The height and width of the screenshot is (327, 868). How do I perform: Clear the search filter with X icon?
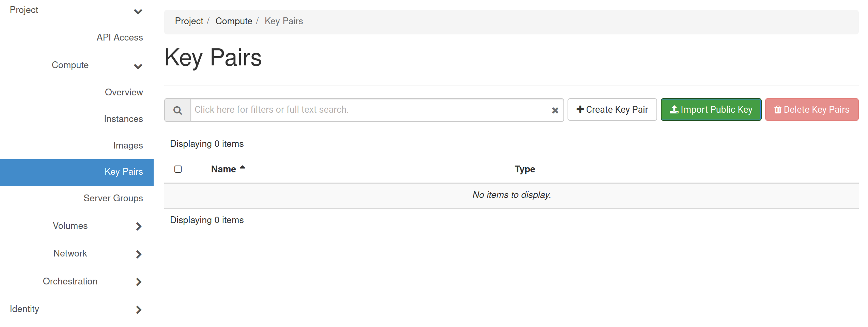click(x=555, y=110)
